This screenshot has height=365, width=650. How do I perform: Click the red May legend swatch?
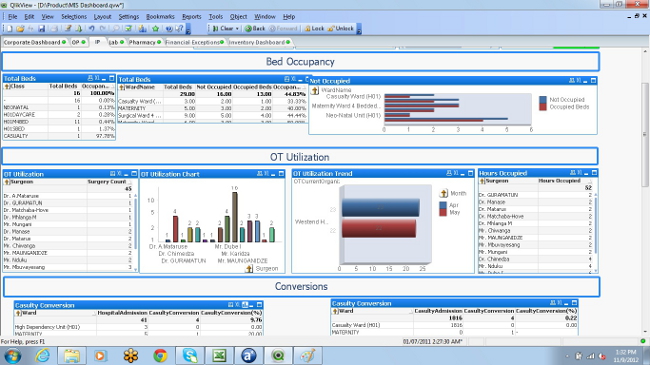[443, 212]
